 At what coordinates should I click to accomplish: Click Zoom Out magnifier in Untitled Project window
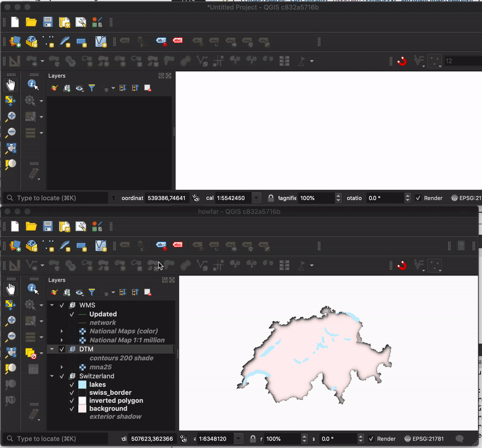pyautogui.click(x=11, y=132)
